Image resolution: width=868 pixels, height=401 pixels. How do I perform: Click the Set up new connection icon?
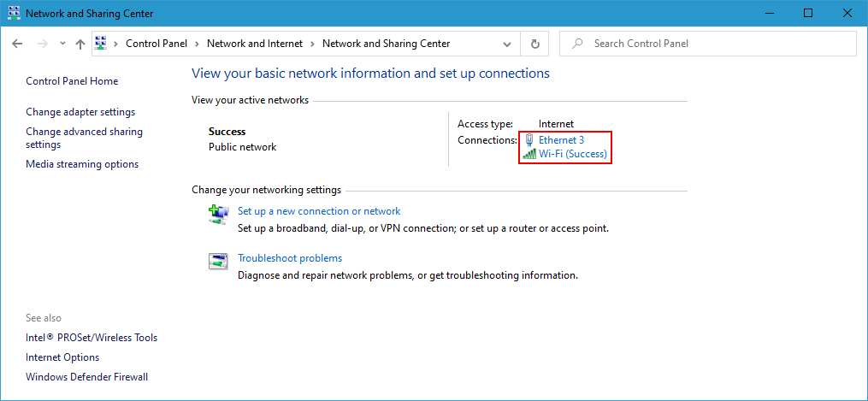click(218, 214)
